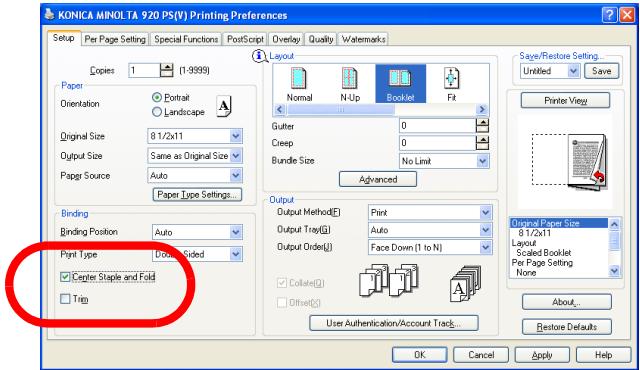Click the printer icon in title bar
The image size is (640, 370).
[50, 14]
